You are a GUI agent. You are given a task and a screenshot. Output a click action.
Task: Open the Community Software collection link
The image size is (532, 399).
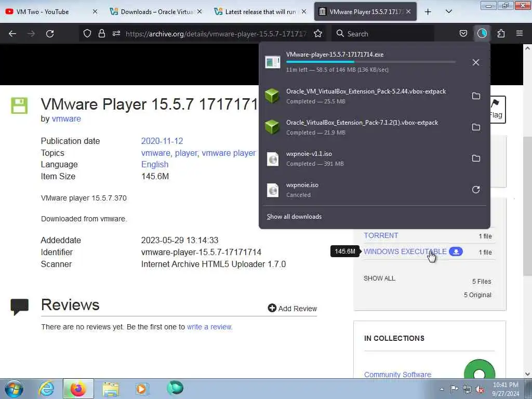pos(397,375)
